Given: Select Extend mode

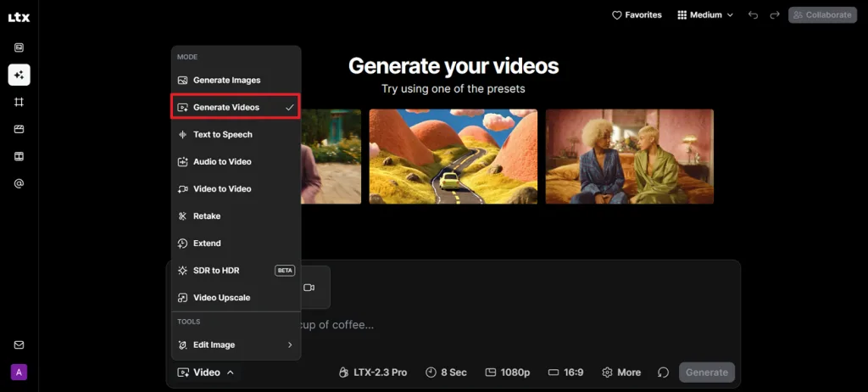Looking at the screenshot, I should pyautogui.click(x=236, y=244).
